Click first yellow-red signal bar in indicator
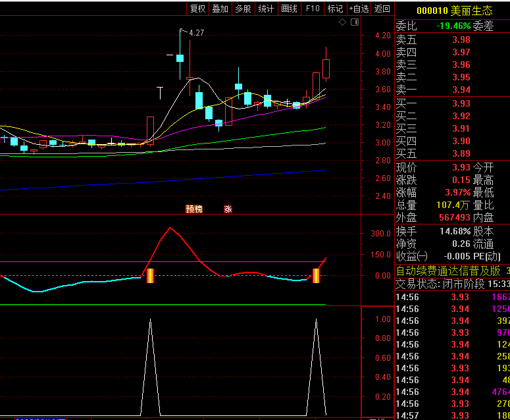The width and height of the screenshot is (510, 420). pos(150,276)
